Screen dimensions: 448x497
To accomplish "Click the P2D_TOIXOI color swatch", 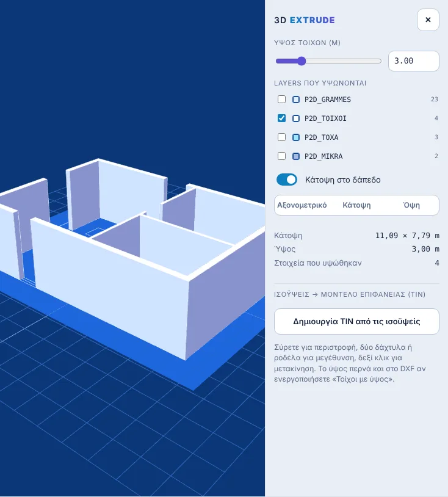I will click(295, 118).
